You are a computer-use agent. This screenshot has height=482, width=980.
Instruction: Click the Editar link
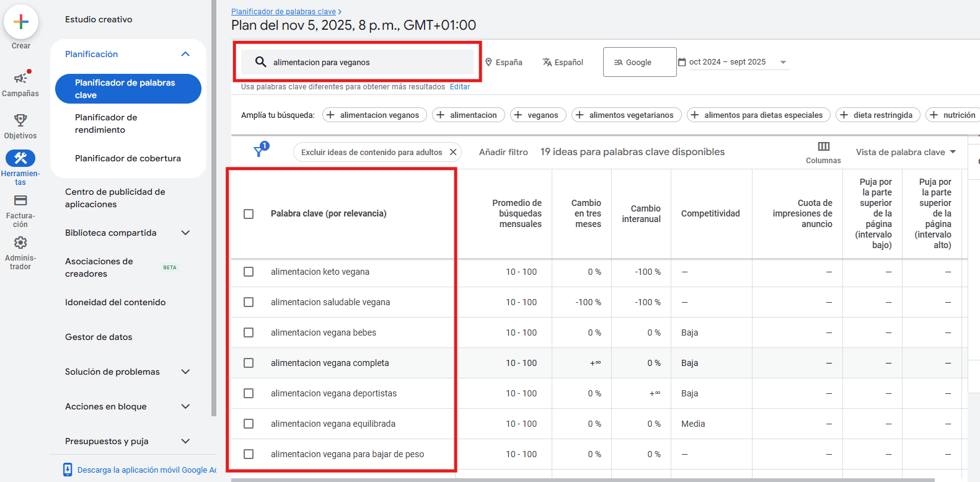[459, 87]
